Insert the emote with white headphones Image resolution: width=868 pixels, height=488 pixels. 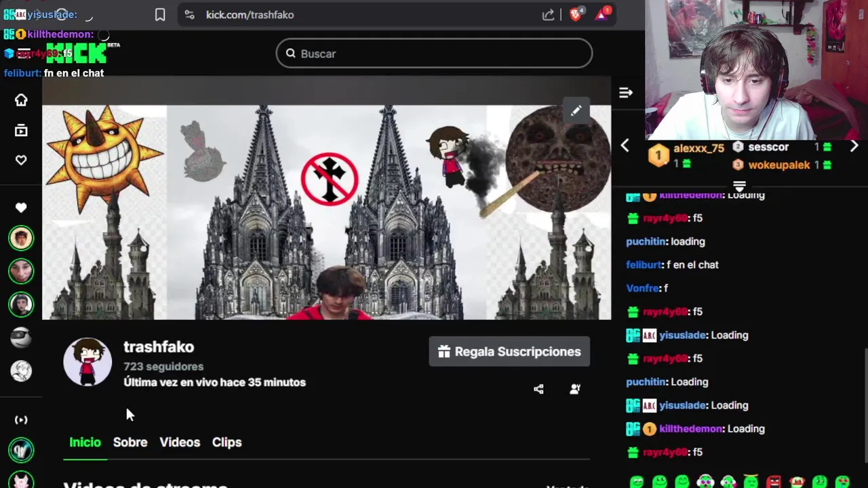[x=705, y=482]
